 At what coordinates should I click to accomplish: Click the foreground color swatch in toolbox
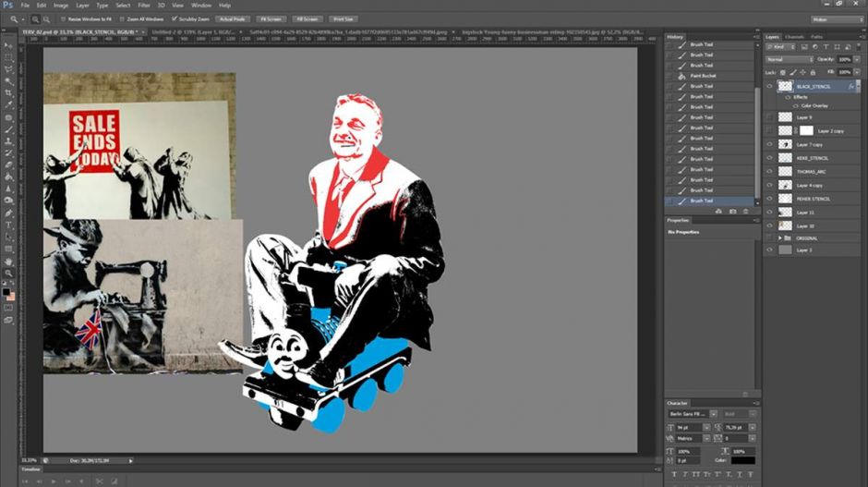tap(6, 292)
